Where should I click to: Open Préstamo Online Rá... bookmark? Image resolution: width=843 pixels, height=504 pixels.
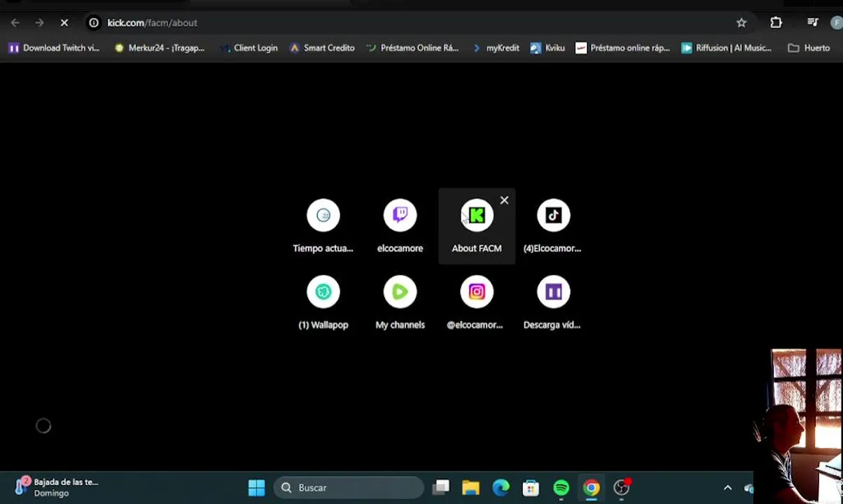tap(412, 48)
